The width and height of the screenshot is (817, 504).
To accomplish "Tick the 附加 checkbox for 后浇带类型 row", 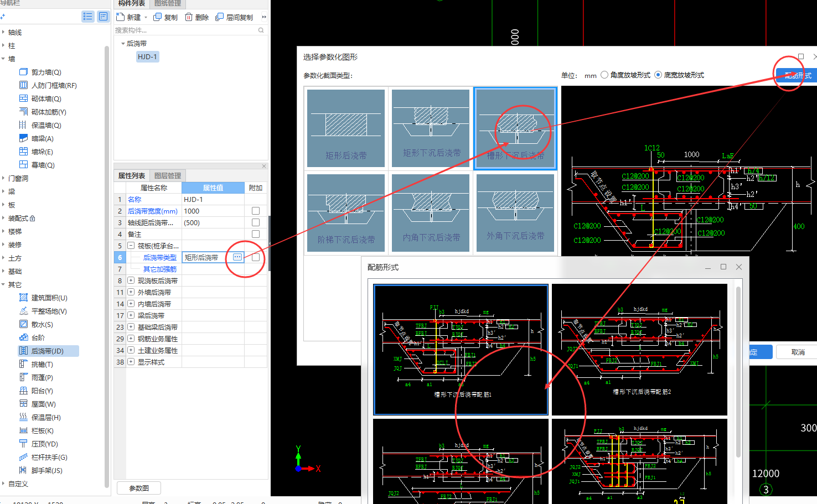I will coord(256,257).
